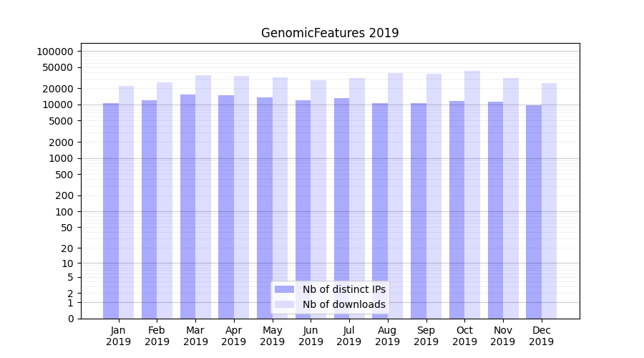Click the 100000 y-axis tick label
This screenshot has height=358, width=644.
coord(55,52)
